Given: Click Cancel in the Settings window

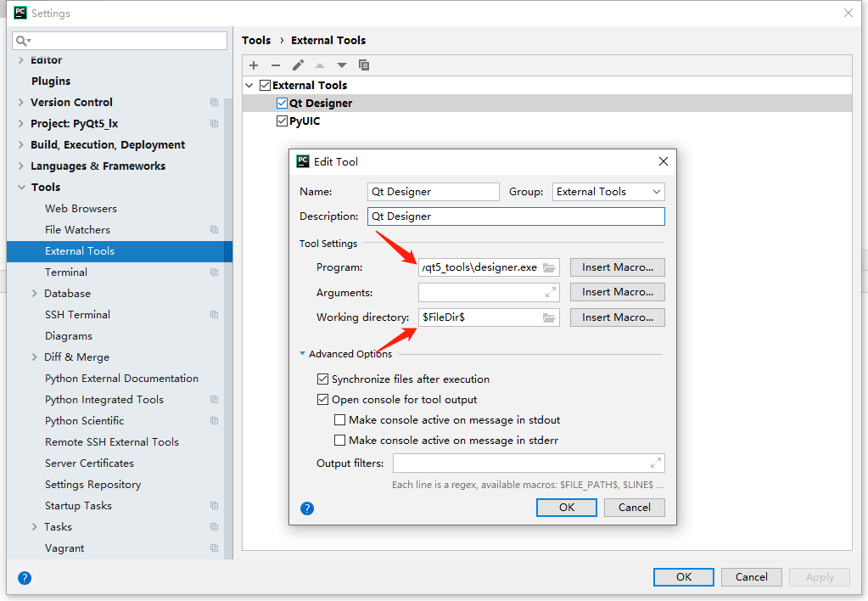Looking at the screenshot, I should [x=751, y=577].
